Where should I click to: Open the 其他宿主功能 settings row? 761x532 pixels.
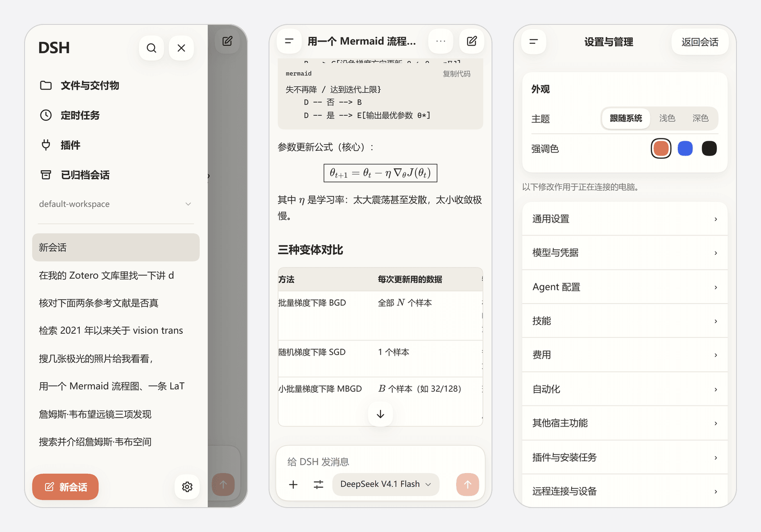tap(625, 423)
